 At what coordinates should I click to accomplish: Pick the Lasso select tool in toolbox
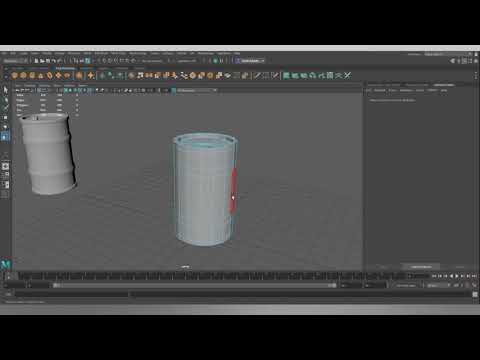pyautogui.click(x=5, y=99)
